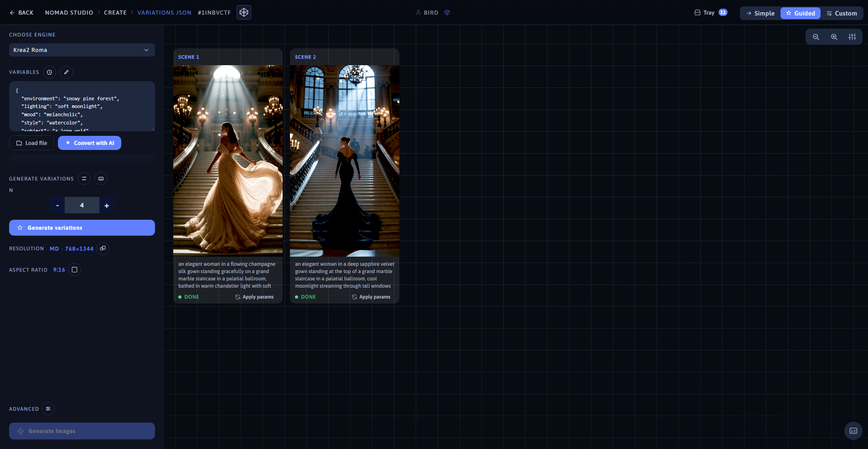Open Scene 2 sapphire gown thumbnail
The image size is (868, 449).
tap(345, 161)
